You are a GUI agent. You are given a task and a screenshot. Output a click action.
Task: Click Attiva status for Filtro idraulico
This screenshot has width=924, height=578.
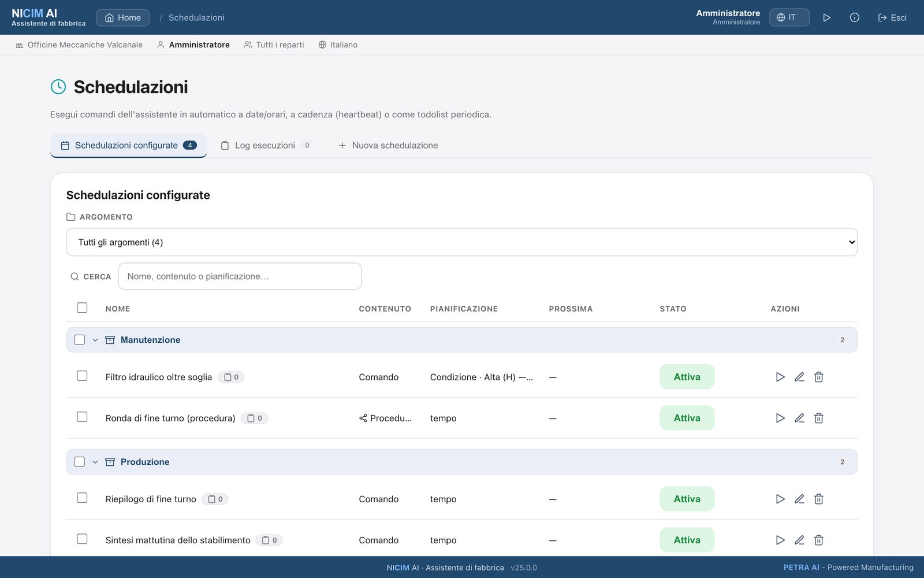pyautogui.click(x=687, y=377)
